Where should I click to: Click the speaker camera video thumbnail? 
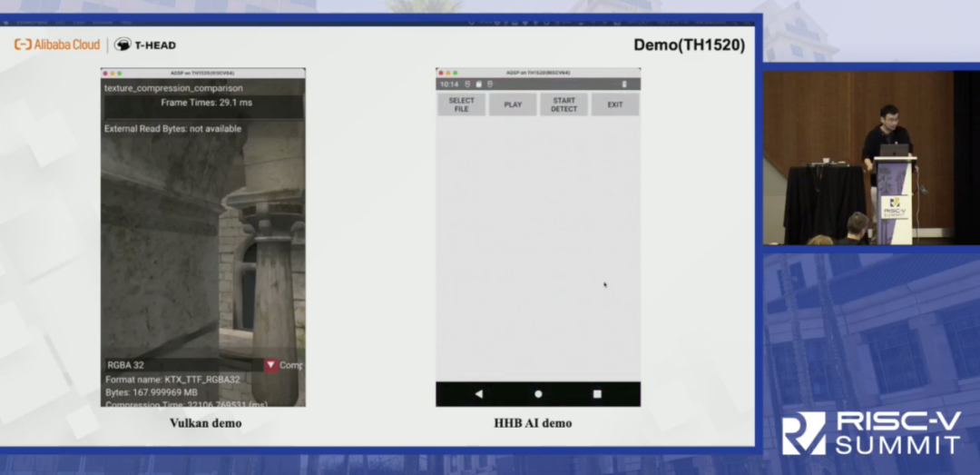point(871,158)
